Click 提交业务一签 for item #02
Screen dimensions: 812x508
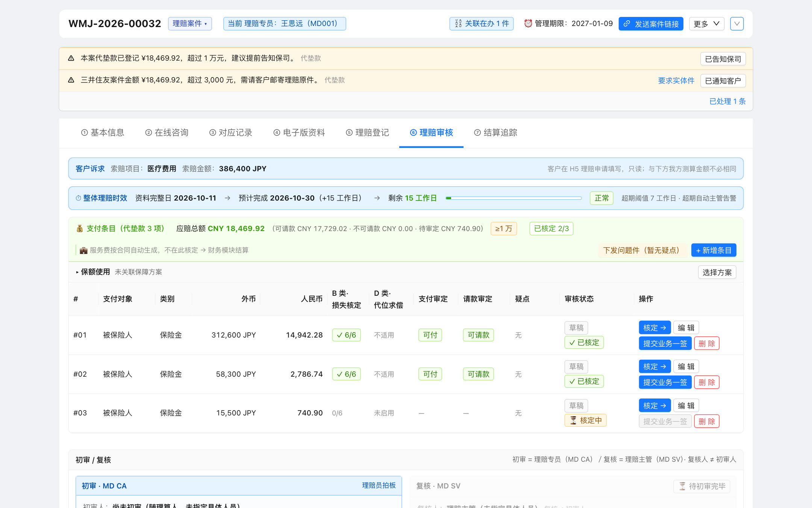click(x=665, y=382)
